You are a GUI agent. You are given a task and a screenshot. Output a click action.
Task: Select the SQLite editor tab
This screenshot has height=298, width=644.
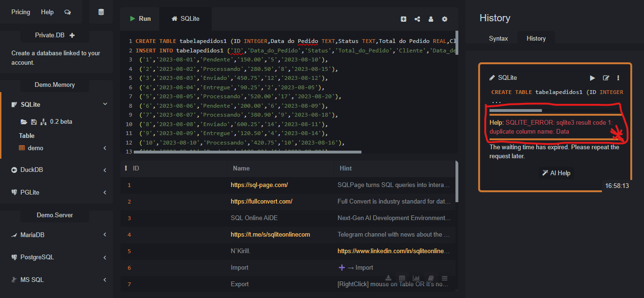click(185, 19)
